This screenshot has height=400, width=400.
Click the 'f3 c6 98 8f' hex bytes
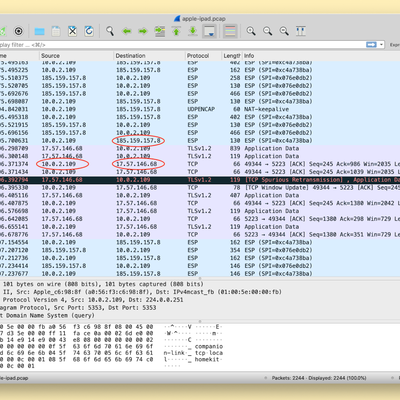tap(90, 327)
